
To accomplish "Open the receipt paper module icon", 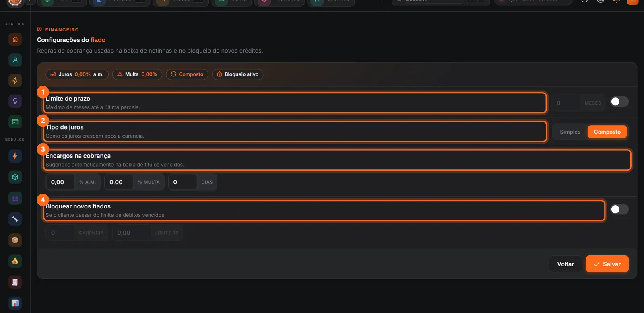I will point(15,282).
